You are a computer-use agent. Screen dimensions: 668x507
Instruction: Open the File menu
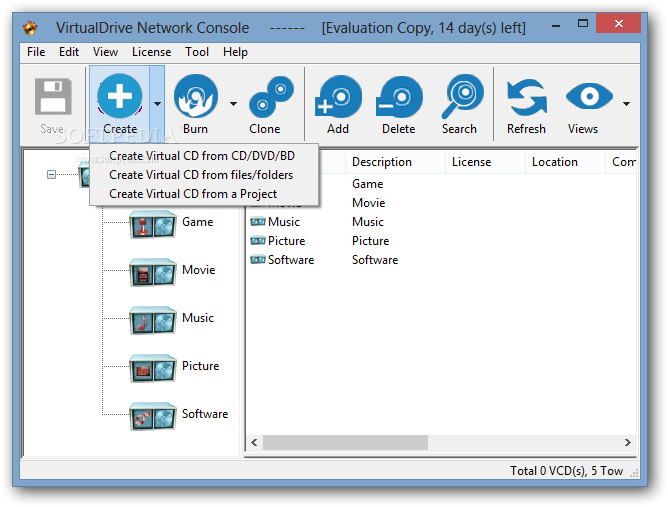coord(36,52)
